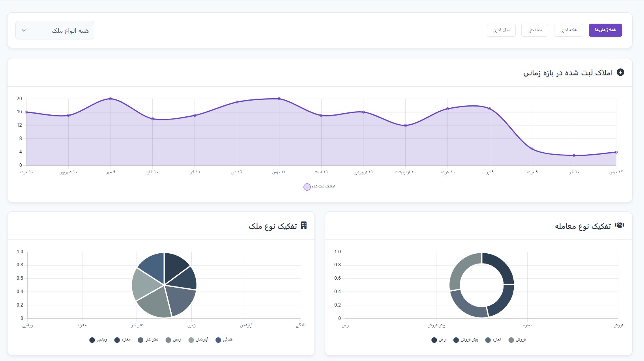This screenshot has height=361, width=644.
Task: Toggle the فروش legend in deal chart
Action: point(517,340)
